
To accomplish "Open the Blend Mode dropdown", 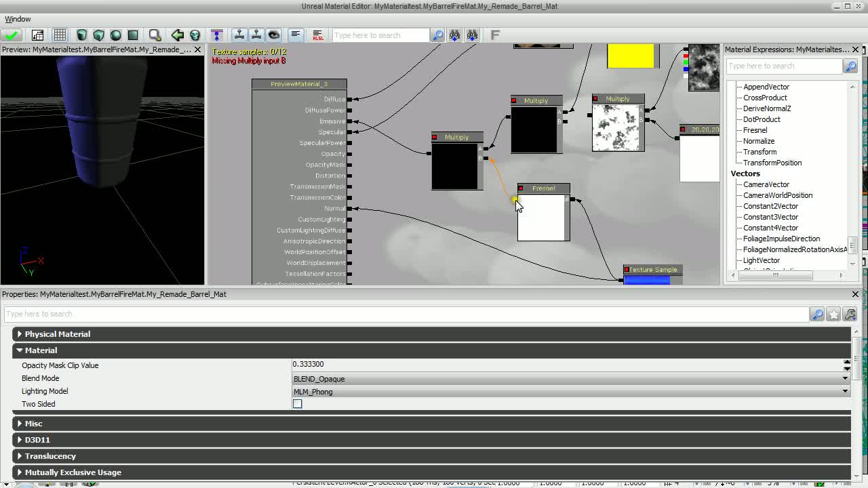I will (844, 379).
